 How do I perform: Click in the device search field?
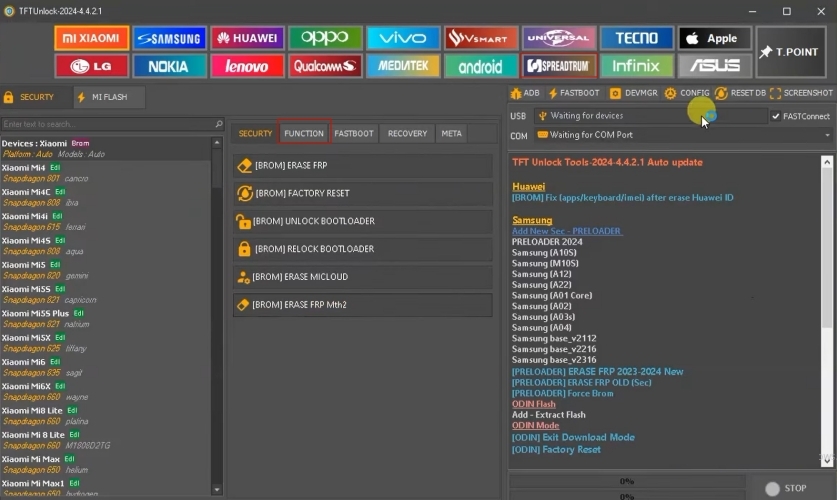(x=107, y=124)
